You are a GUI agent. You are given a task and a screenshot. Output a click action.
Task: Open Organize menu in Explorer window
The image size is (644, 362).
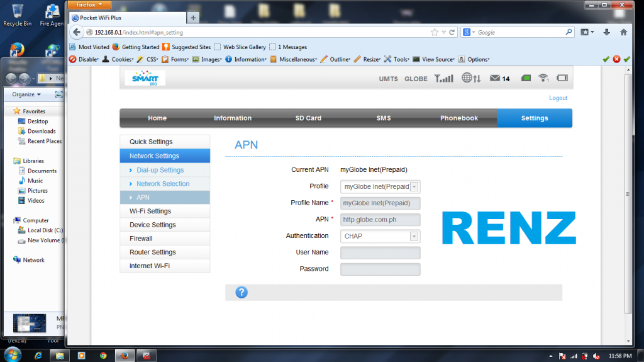26,94
